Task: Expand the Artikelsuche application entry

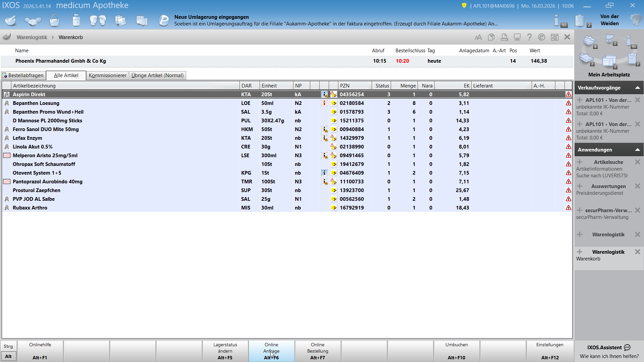Action: (580, 162)
